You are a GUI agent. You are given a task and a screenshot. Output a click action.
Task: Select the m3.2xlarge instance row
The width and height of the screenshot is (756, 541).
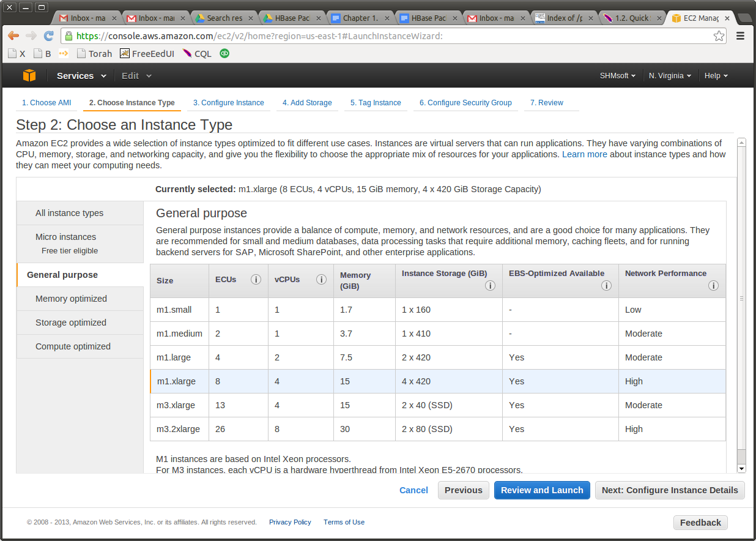coord(438,429)
